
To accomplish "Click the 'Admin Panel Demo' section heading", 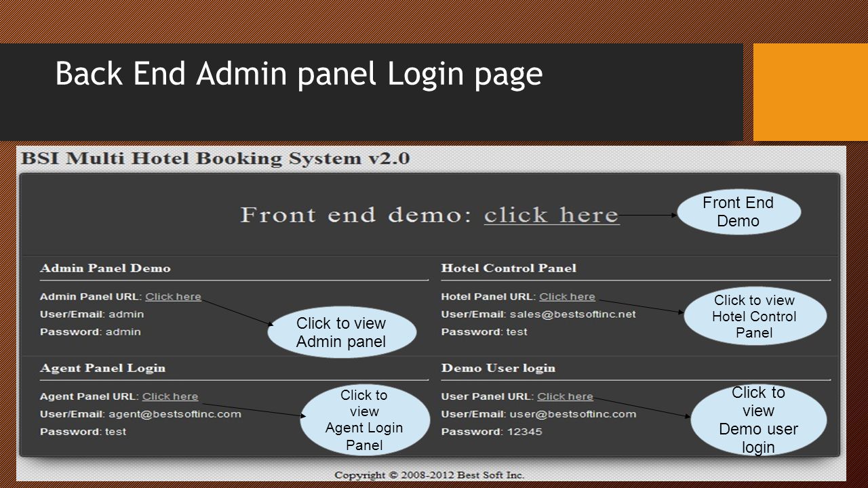I will [x=105, y=268].
